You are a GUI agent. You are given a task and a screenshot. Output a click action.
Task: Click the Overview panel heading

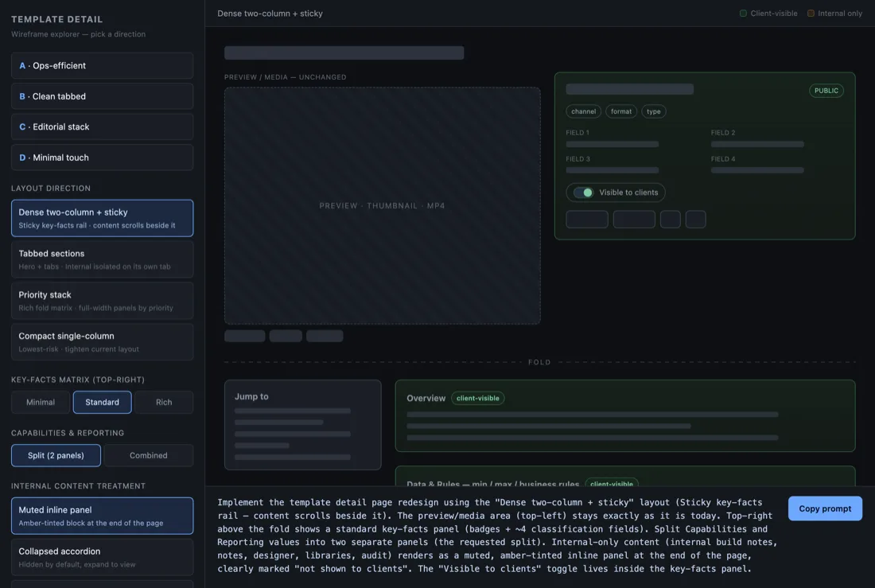pos(426,398)
